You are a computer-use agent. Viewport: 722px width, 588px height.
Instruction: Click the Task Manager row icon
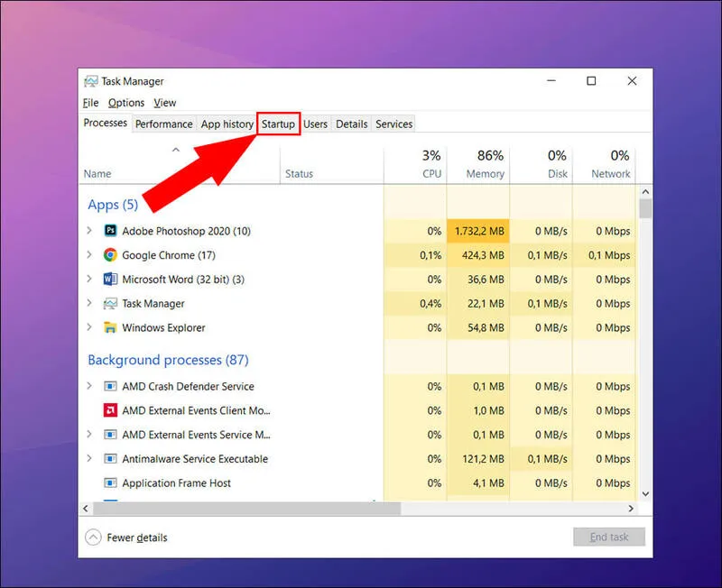click(x=110, y=304)
